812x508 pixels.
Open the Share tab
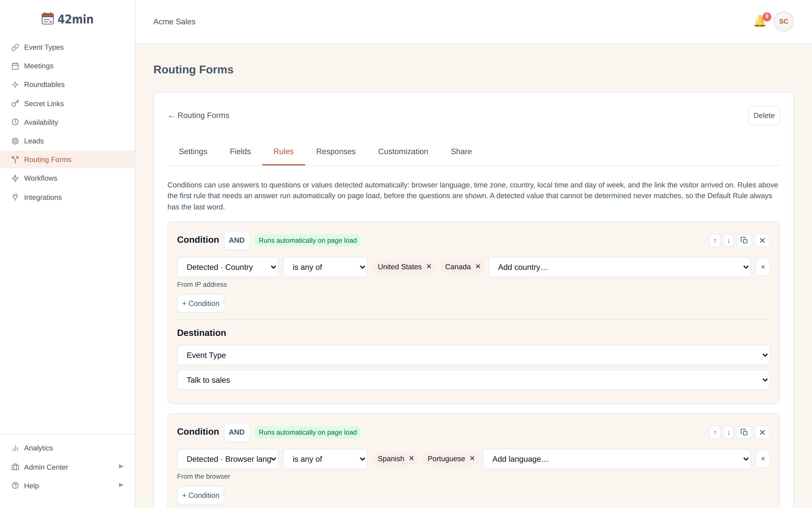tap(461, 152)
